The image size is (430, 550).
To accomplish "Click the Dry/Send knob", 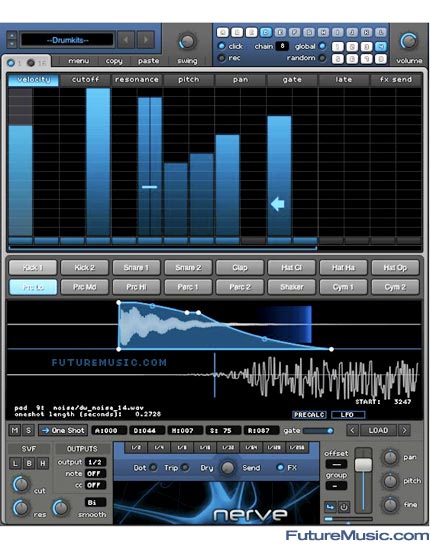I will pos(227,468).
